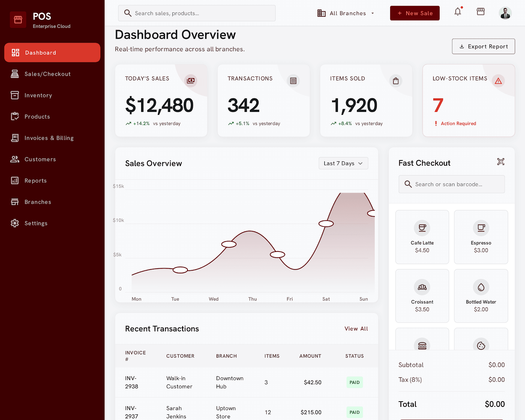This screenshot has width=525, height=420.
Task: Click the Tax (8%) label
Action: 410,380
